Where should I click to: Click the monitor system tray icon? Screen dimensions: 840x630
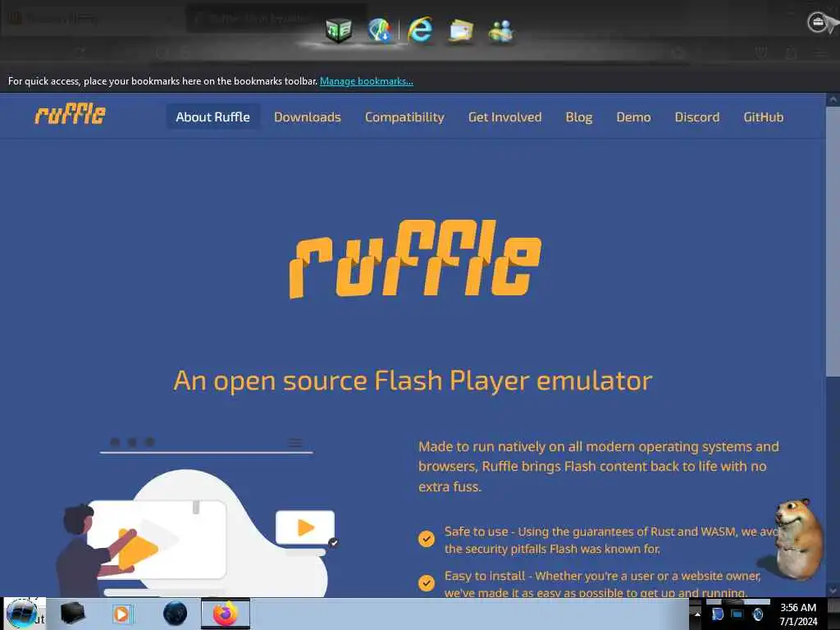(737, 614)
